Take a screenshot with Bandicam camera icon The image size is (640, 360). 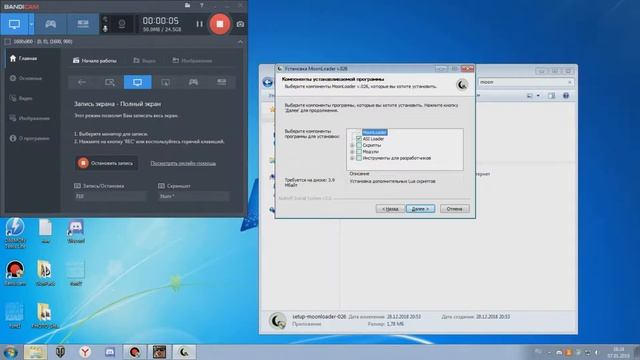point(240,24)
